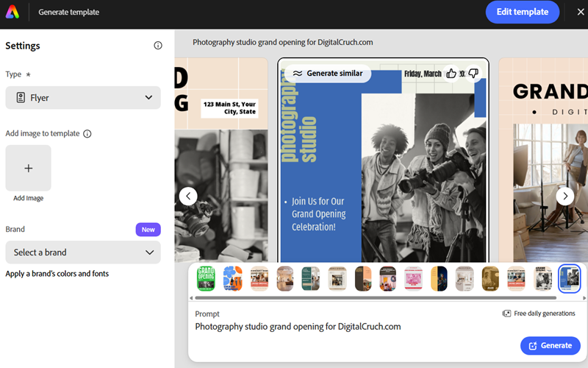The image size is (588, 368).
Task: Click the peach GRAND flyer preview on the right
Action: 543,161
